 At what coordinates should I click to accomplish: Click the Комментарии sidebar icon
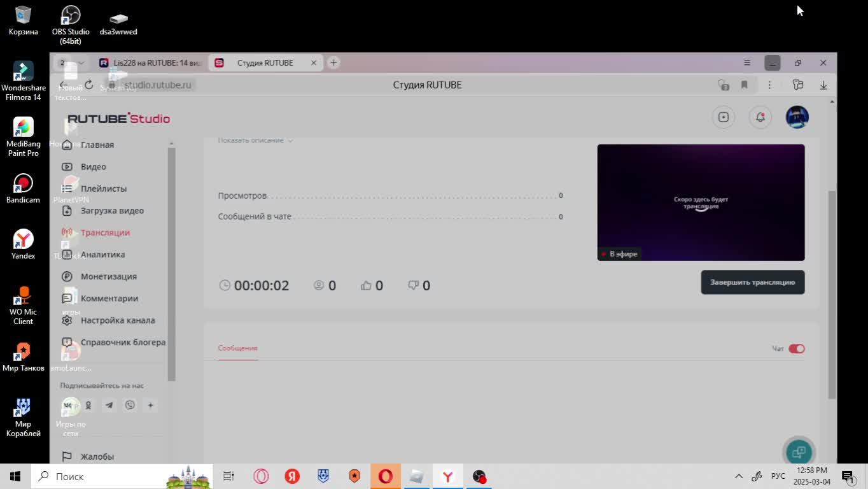(x=67, y=299)
